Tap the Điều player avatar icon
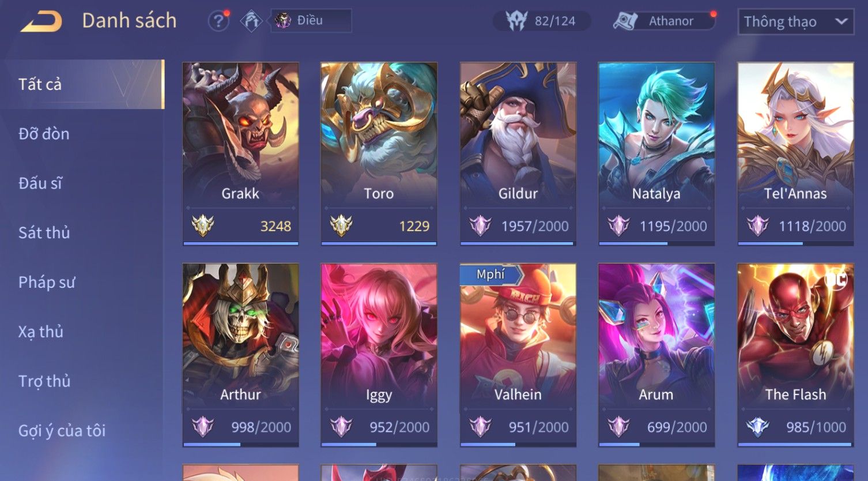The image size is (868, 481). (283, 21)
